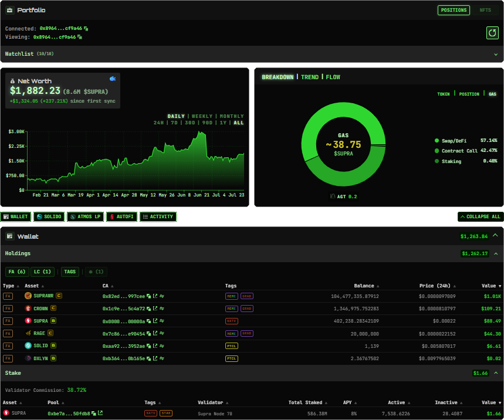Screen dimensions: 504x420
Task: Switch to the NFTS tab
Action: [485, 11]
